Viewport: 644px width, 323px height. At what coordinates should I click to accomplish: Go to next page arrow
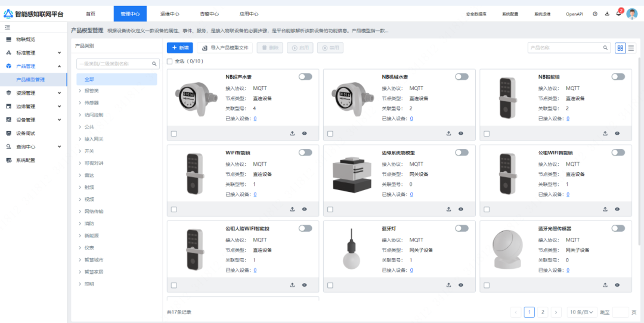pyautogui.click(x=556, y=312)
